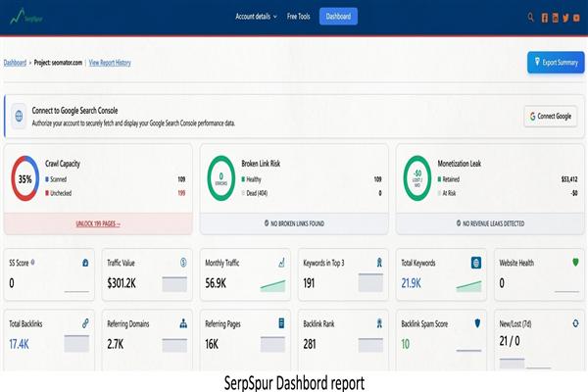This screenshot has width=588, height=392.
Task: Click the No Revenue Leaks Detected bar
Action: (491, 223)
